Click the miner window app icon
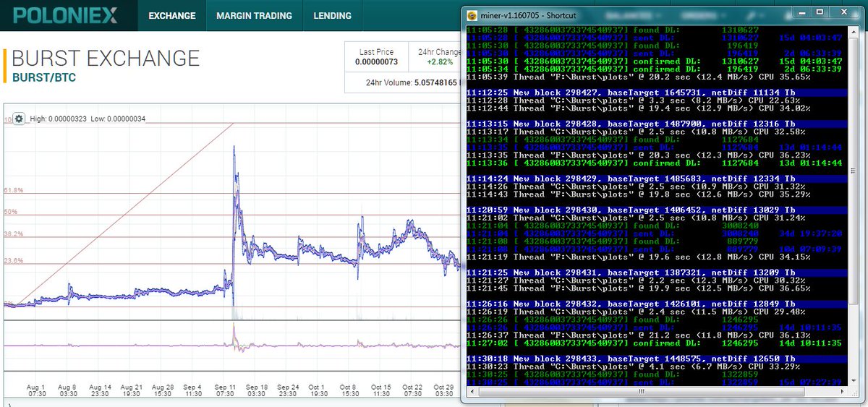 (x=471, y=14)
